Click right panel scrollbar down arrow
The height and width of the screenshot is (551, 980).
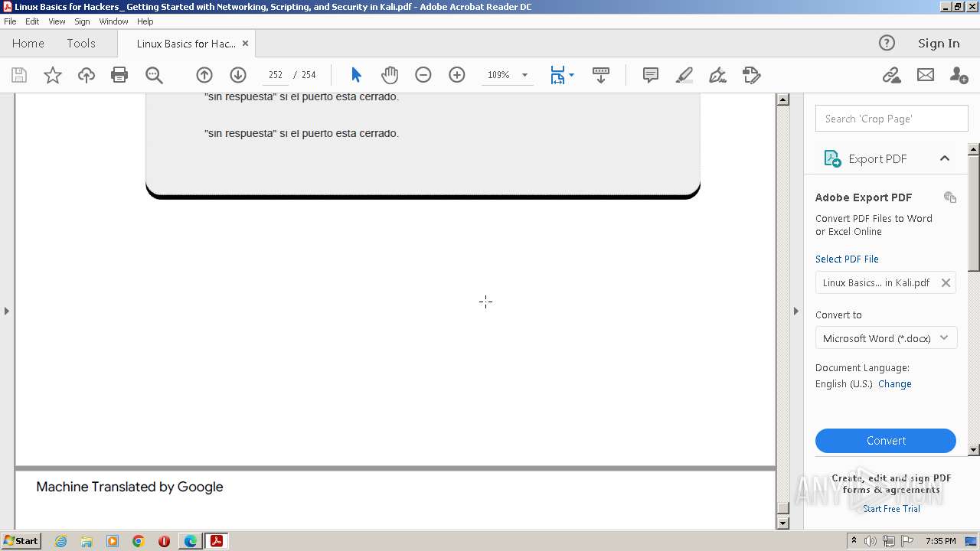(974, 450)
